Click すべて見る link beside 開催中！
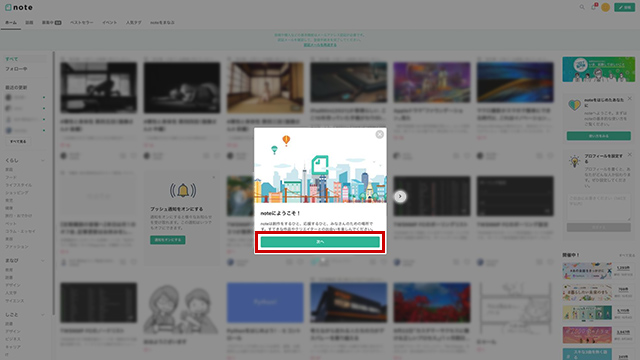Image resolution: width=640 pixels, height=360 pixels. (627, 255)
